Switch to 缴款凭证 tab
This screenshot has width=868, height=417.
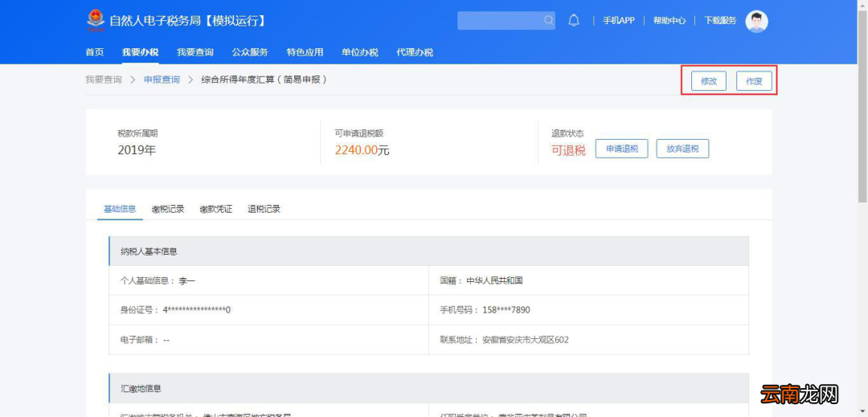216,210
